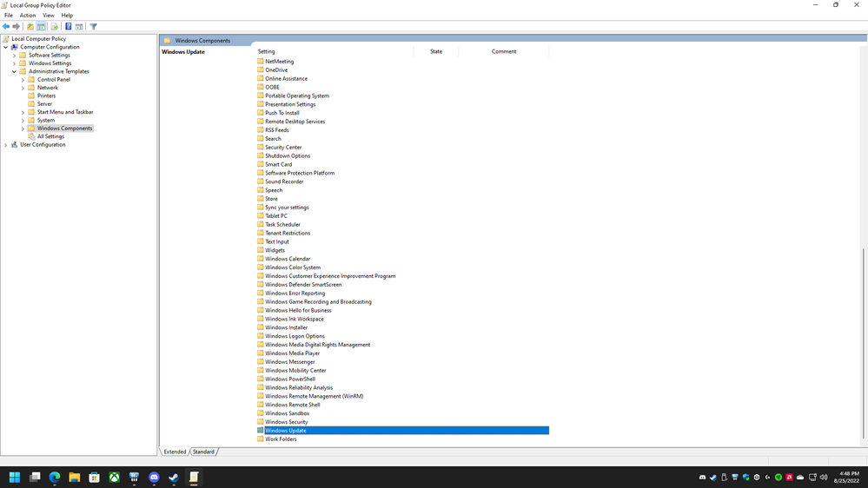Select the Search folder in list
868x488 pixels.
click(273, 139)
